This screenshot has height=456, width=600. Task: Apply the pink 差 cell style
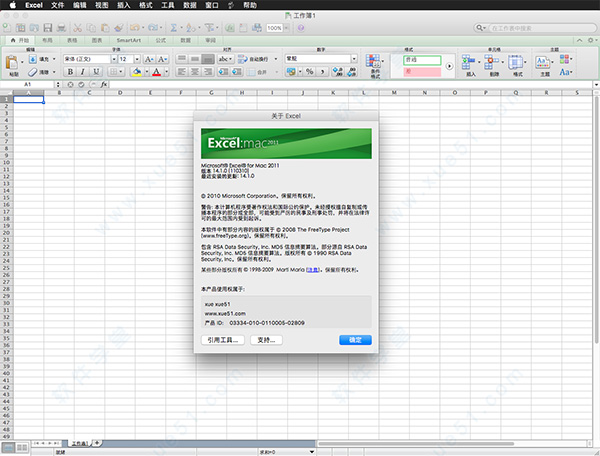[x=422, y=72]
